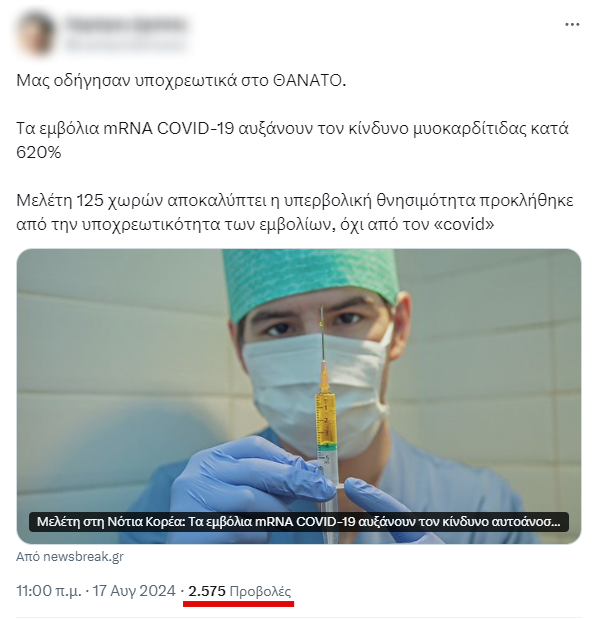Image resolution: width=594 pixels, height=619 pixels.
Task: Follow the "Από newsbreak.gr" source link
Action: (70, 557)
